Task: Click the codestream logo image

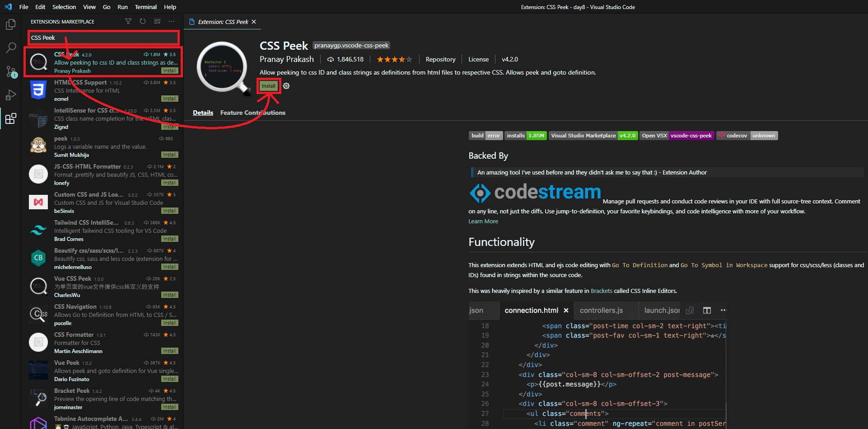Action: click(535, 193)
